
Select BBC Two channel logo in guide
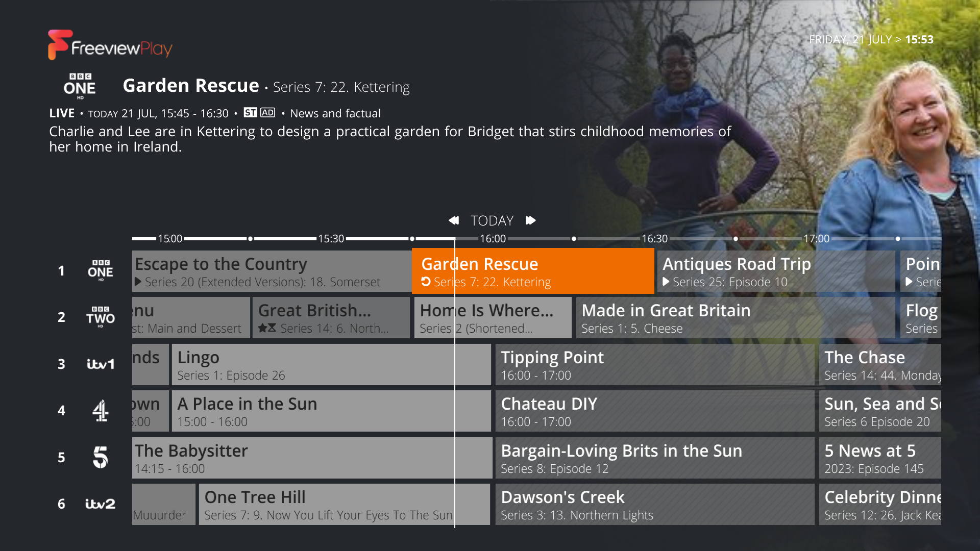point(101,317)
